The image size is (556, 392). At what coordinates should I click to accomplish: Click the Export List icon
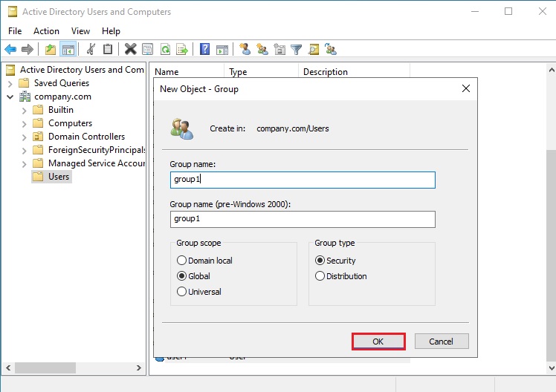(182, 49)
